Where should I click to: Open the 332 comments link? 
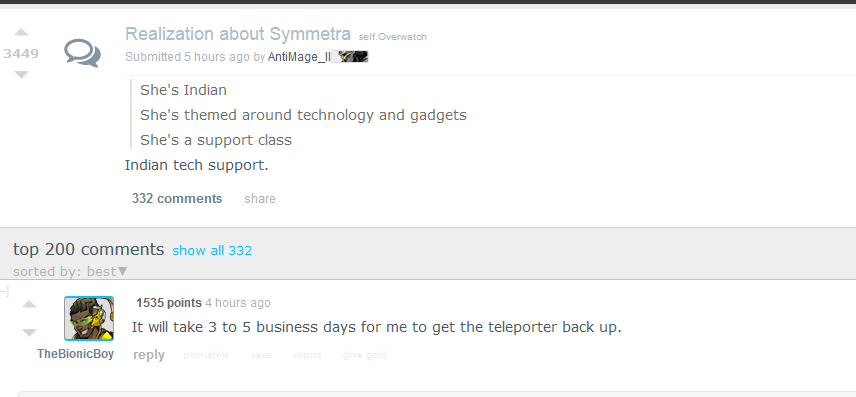177,199
